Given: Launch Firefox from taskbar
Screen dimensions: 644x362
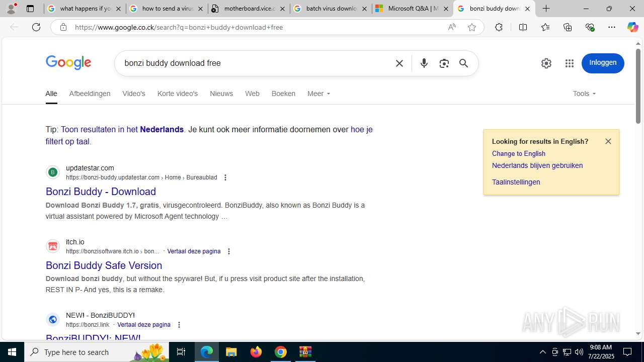Looking at the screenshot, I should [256, 352].
